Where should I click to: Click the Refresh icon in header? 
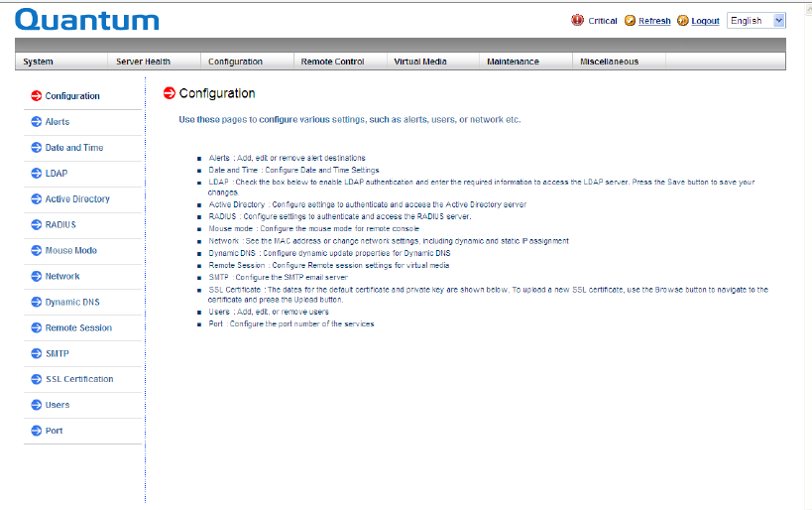tap(630, 20)
